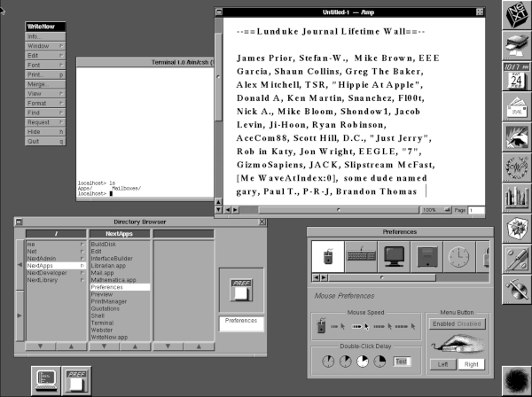Screen dimensions: 532x397
Task: Open Font submenu
Action: tap(45, 65)
